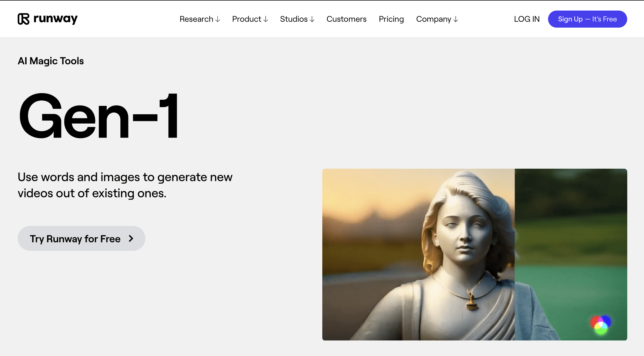Click the down arrow next to Product
The width and height of the screenshot is (644, 356).
click(x=266, y=19)
